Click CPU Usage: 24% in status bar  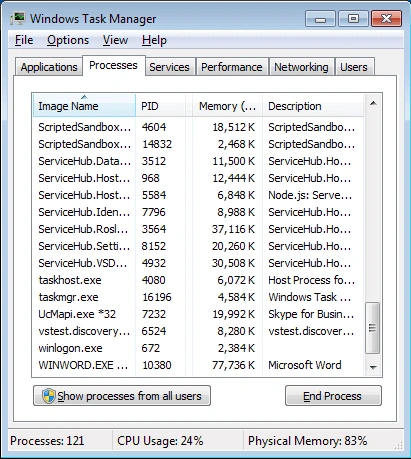[x=160, y=441]
